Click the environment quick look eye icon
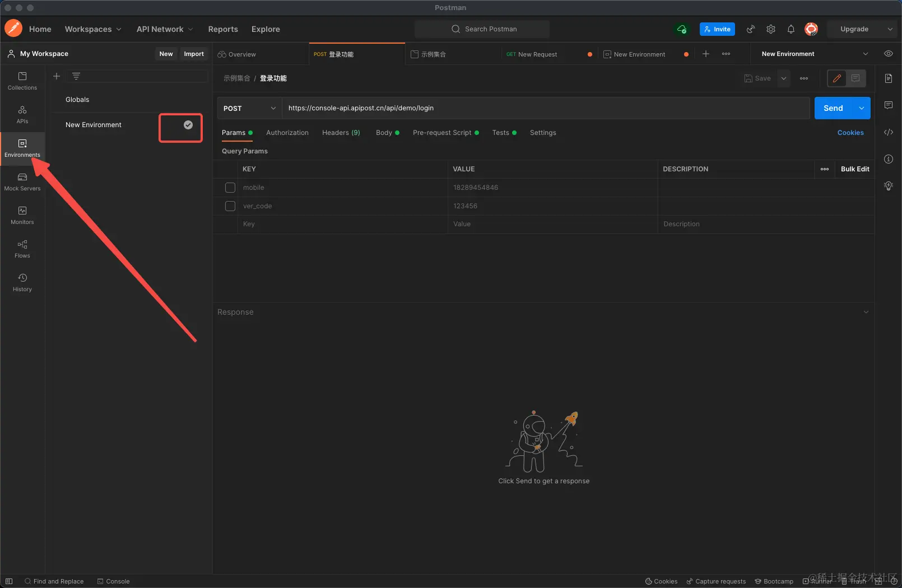The image size is (902, 588). click(x=889, y=54)
